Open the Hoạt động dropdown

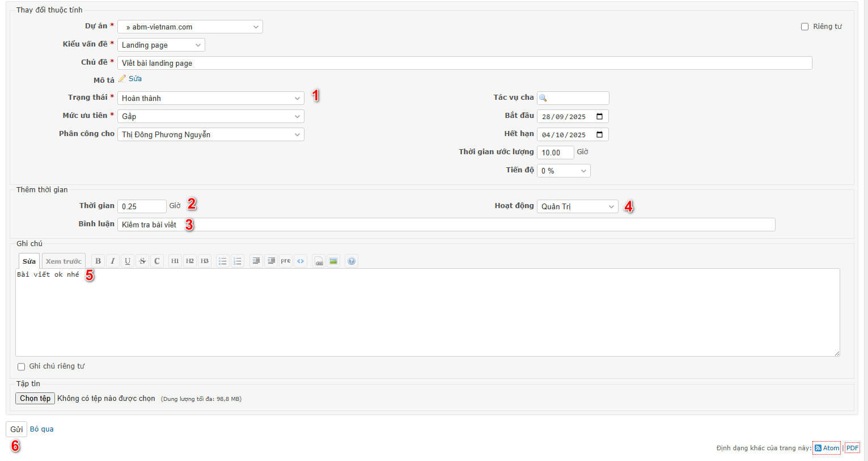pyautogui.click(x=577, y=206)
